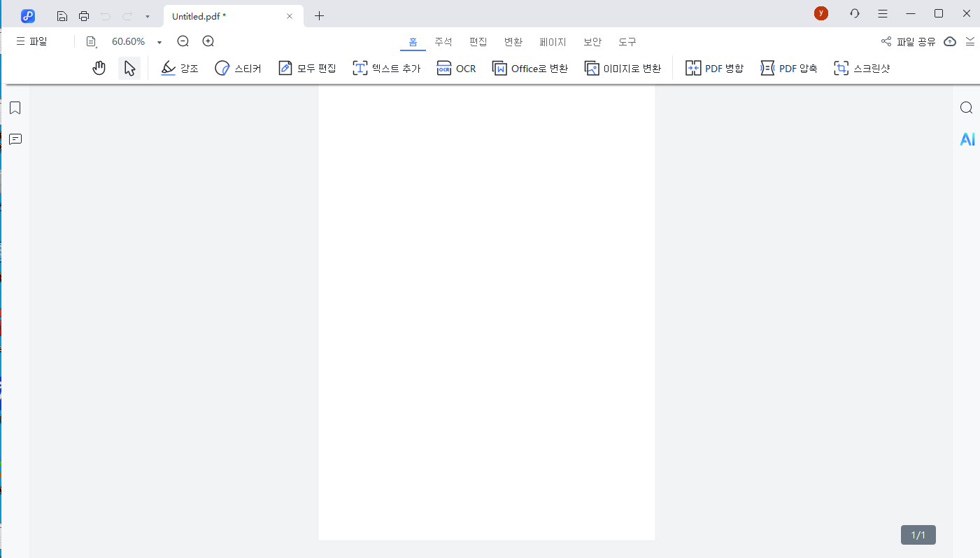
Task: Enable 모두 편집 edit mode
Action: click(306, 67)
